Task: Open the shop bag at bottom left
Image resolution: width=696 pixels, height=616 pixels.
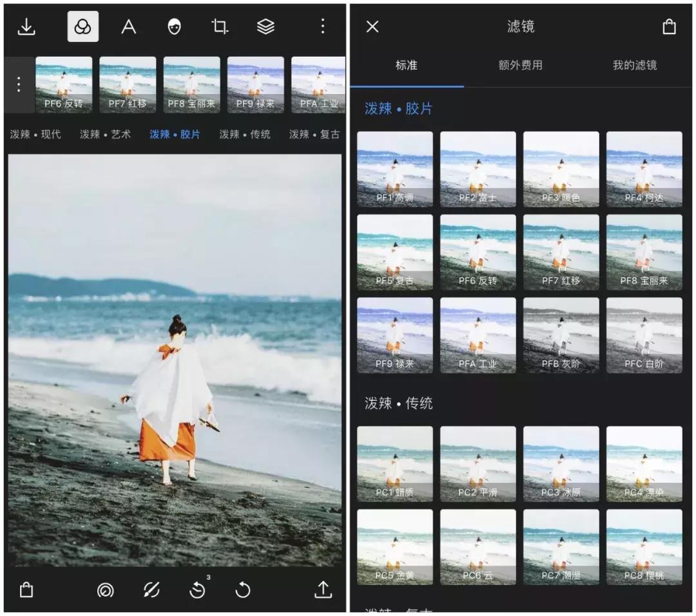Action: [x=26, y=590]
